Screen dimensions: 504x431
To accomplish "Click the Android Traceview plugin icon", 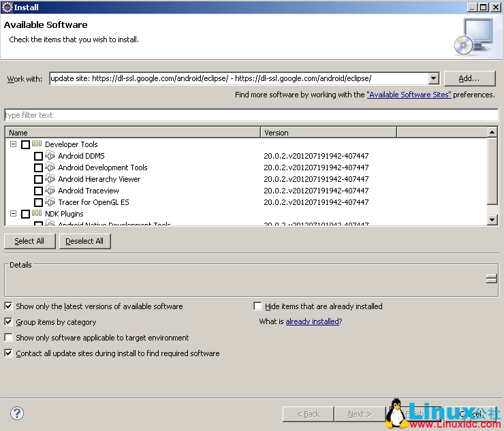I will coord(50,191).
